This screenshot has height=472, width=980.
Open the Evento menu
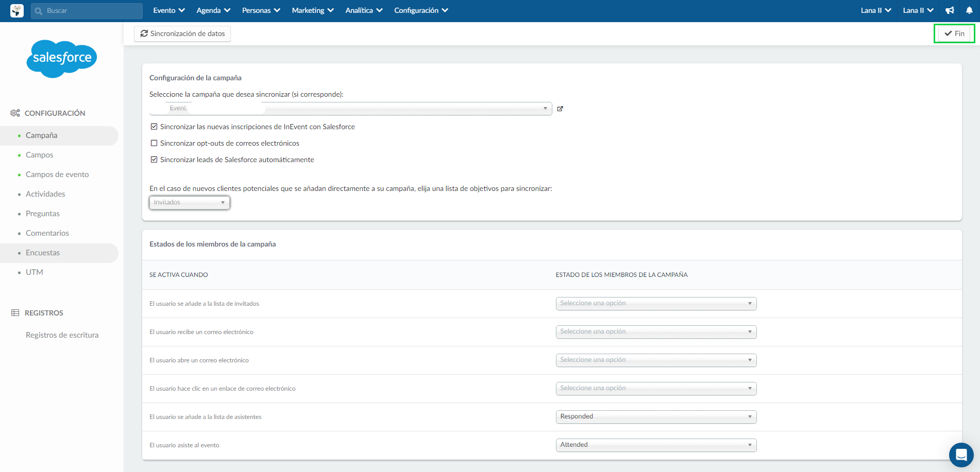[169, 10]
